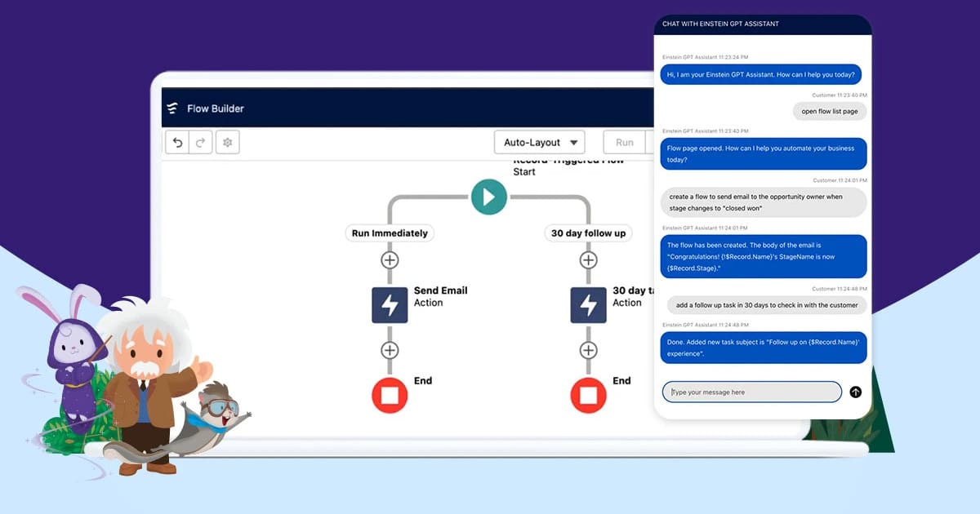Click the Run button in the toolbar
980x514 pixels.
625,143
